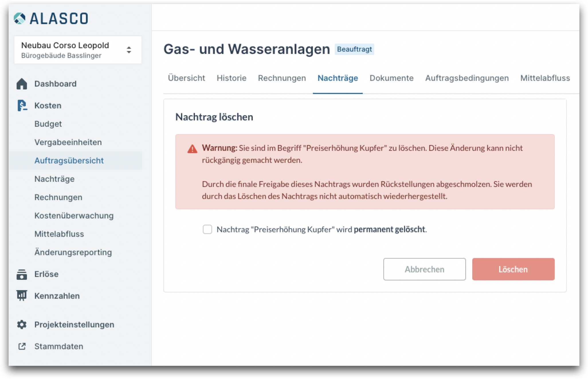Viewport: 588px width, 379px height.
Task: Switch to the Rechnungen tab
Action: (x=282, y=78)
